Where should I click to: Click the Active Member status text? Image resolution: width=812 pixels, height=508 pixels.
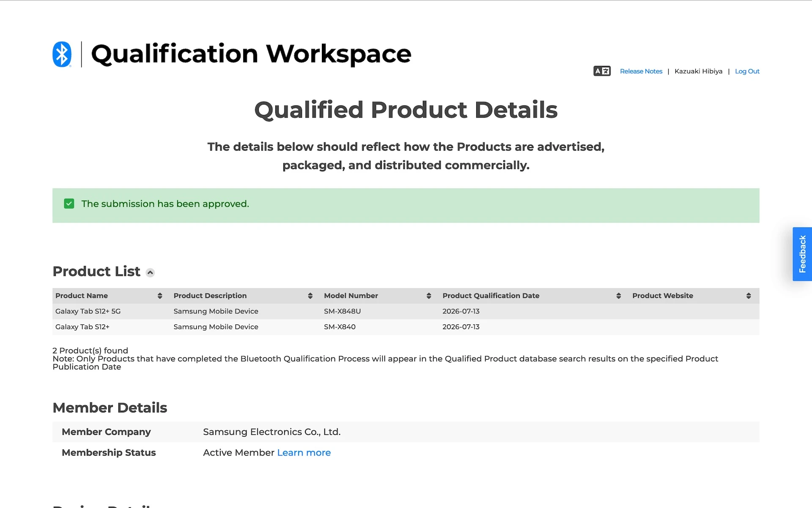239,453
